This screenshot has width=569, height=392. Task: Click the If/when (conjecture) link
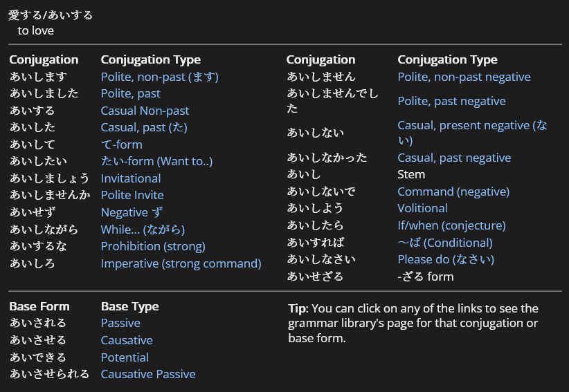[x=451, y=225]
